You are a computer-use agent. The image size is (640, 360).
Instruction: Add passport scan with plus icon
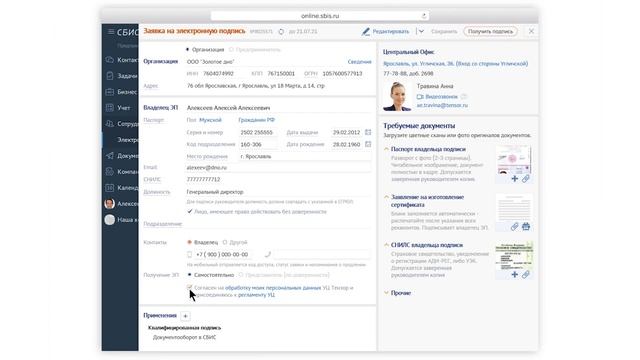tap(515, 178)
